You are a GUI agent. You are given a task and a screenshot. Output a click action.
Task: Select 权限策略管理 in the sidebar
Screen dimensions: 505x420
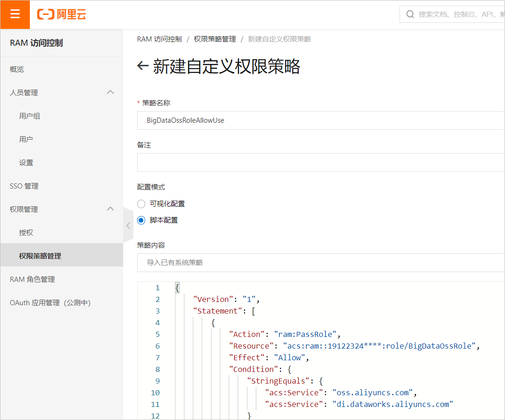(62, 256)
